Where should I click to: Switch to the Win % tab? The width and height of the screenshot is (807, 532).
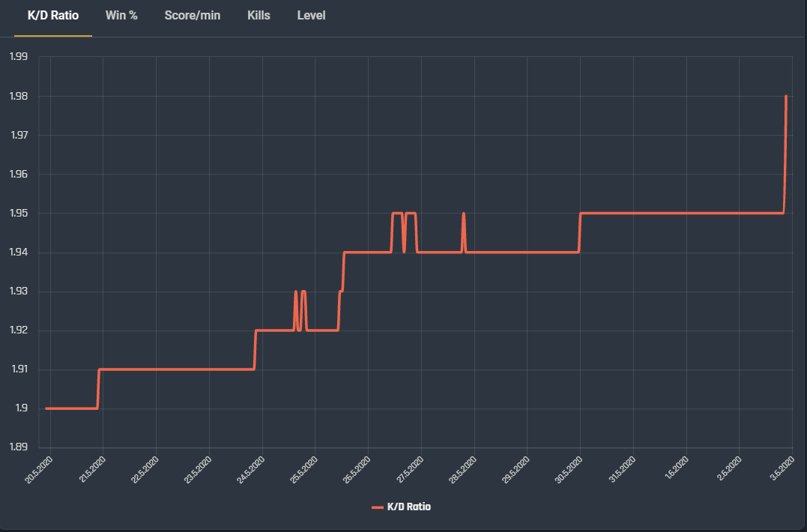121,16
